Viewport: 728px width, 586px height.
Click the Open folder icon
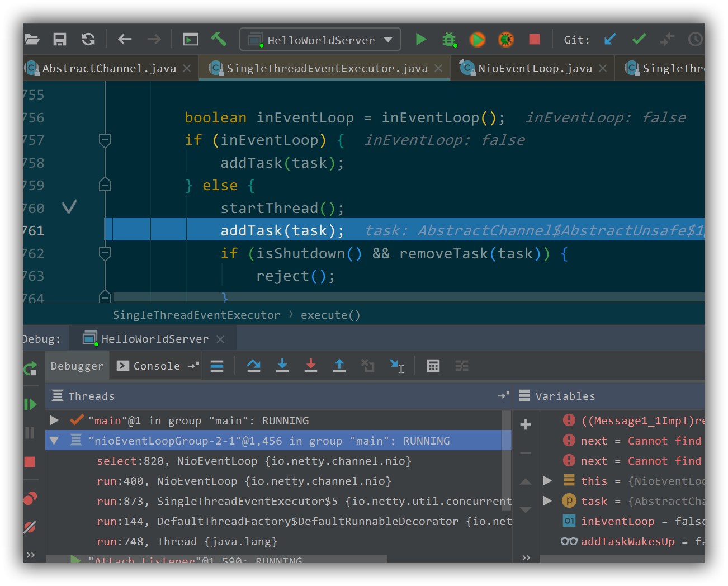click(32, 39)
